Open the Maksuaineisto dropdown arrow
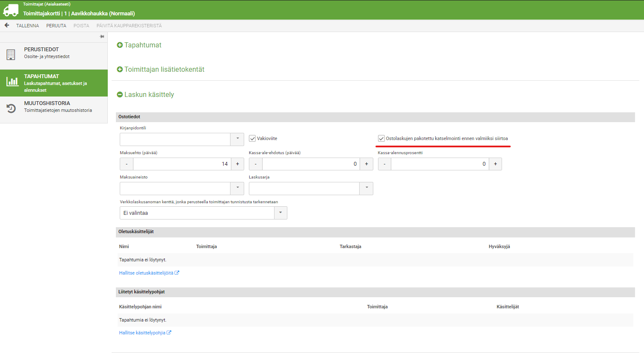The width and height of the screenshot is (644, 363). (x=237, y=188)
